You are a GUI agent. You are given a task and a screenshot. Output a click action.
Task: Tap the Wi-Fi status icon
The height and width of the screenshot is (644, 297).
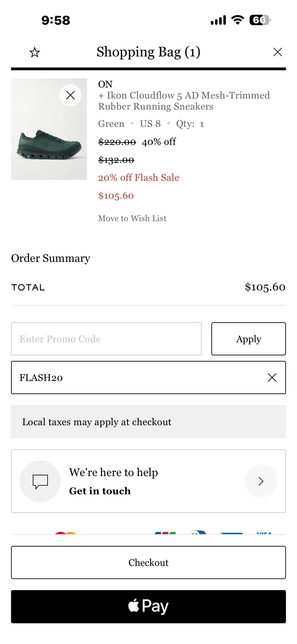click(x=238, y=20)
